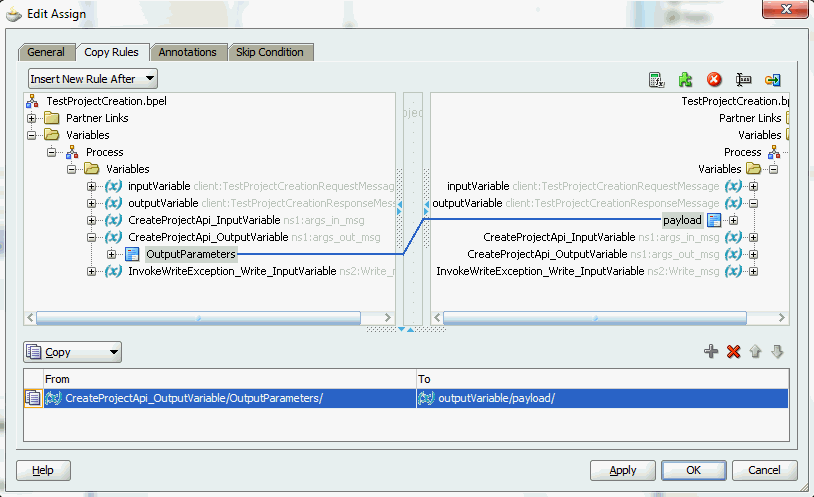Click the toolbar icon left of the yellow arrow icon

[743, 79]
